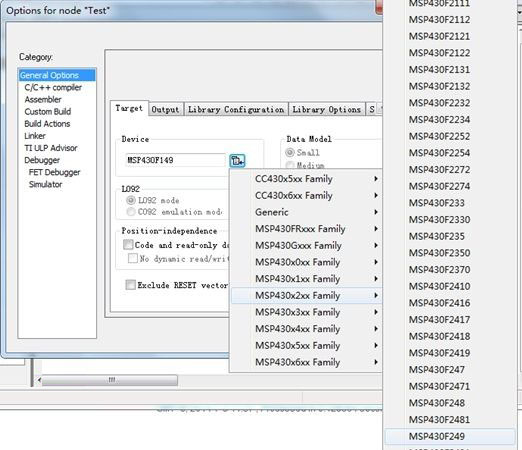Image resolution: width=522 pixels, height=450 pixels.
Task: Select Custom Build category
Action: tap(48, 111)
